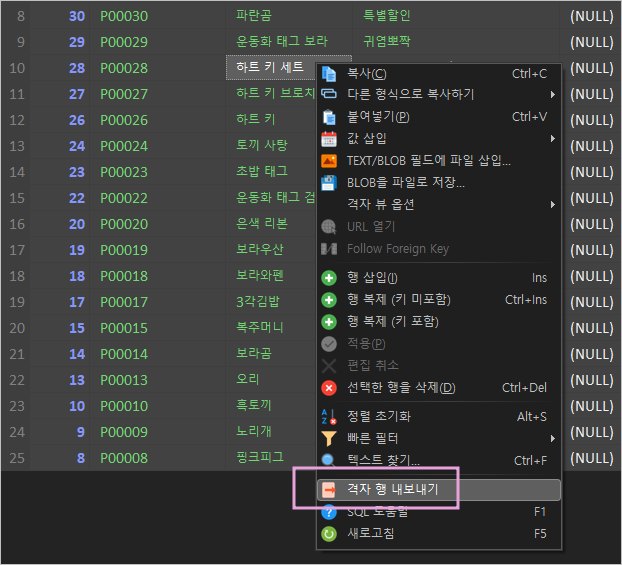Click the 핑크피그 cell

(x=271, y=458)
